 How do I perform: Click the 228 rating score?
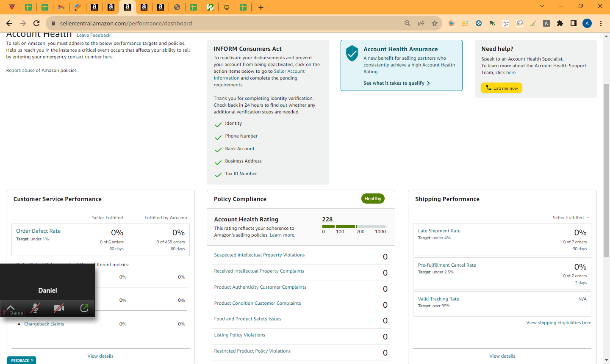(327, 219)
